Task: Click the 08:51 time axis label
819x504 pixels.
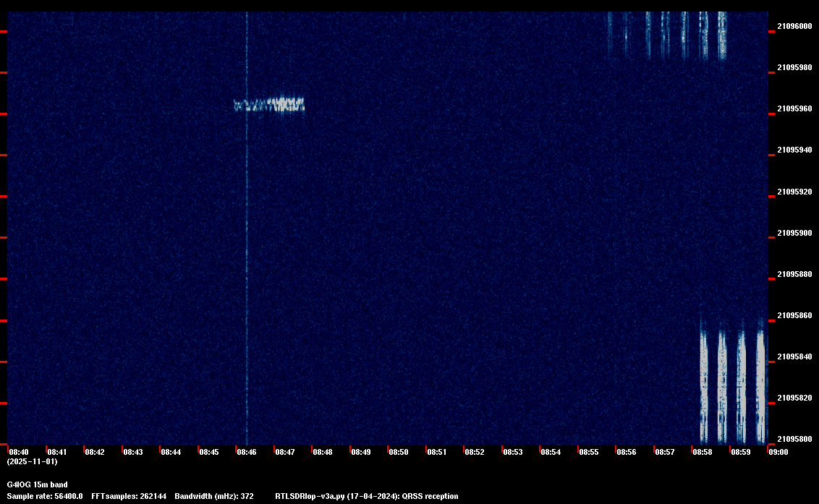Action: 437,452
